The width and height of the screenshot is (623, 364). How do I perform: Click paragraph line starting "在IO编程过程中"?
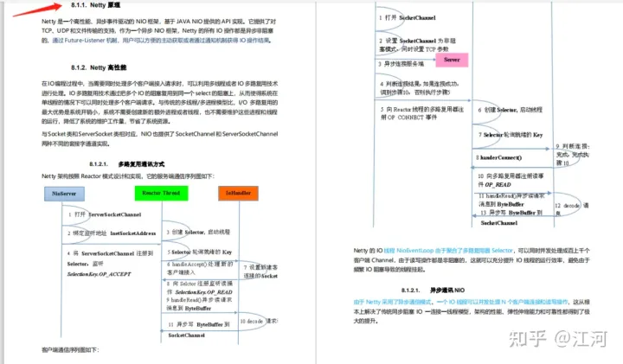click(x=160, y=84)
